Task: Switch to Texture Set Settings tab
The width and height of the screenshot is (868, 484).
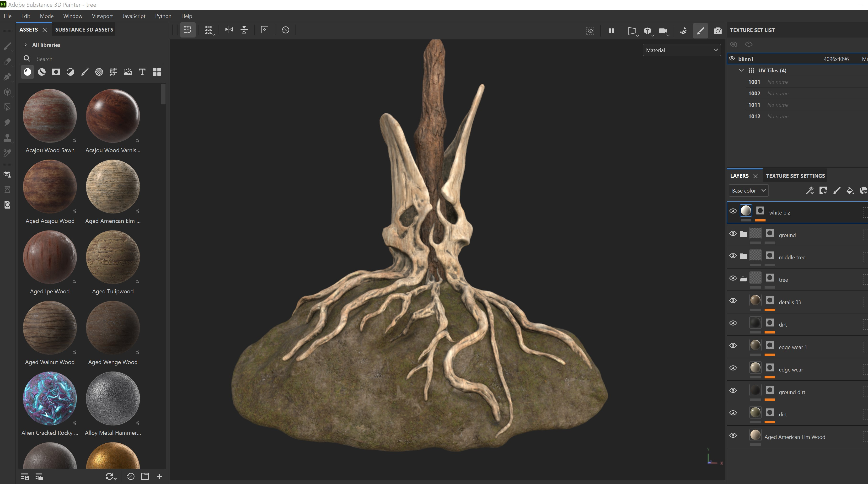Action: tap(795, 176)
